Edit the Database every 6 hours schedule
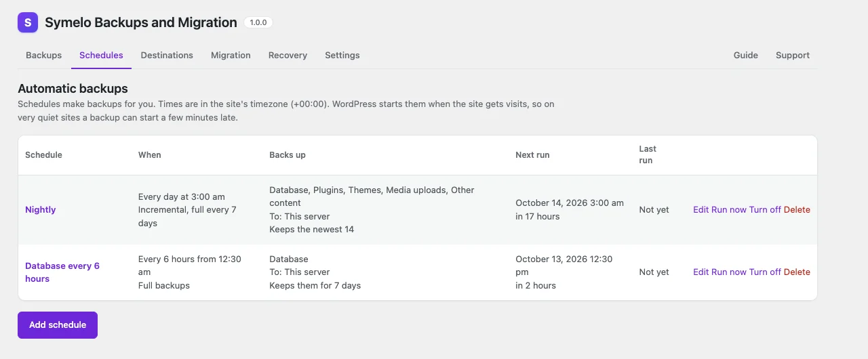 701,272
